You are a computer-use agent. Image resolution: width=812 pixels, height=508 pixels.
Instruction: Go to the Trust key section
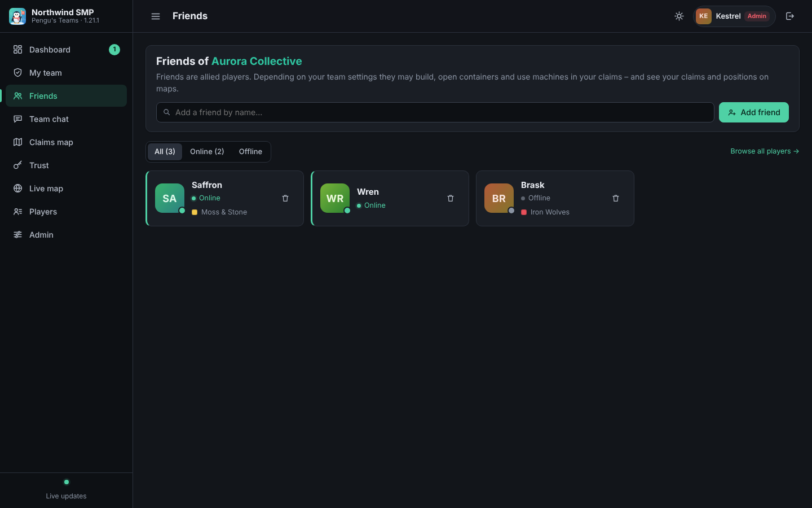pyautogui.click(x=66, y=165)
